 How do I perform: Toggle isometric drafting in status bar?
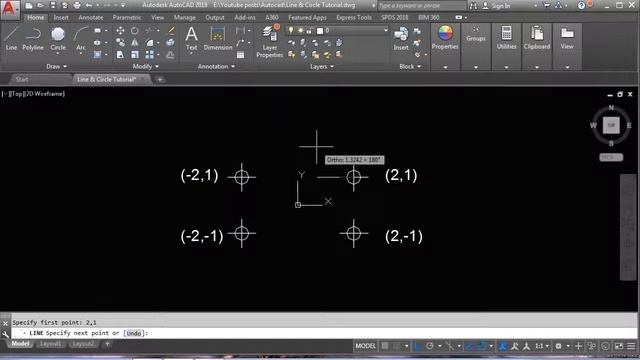pos(449,346)
